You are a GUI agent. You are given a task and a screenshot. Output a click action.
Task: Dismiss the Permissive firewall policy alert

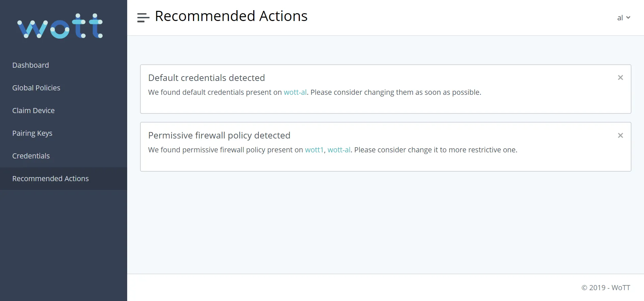coord(620,135)
